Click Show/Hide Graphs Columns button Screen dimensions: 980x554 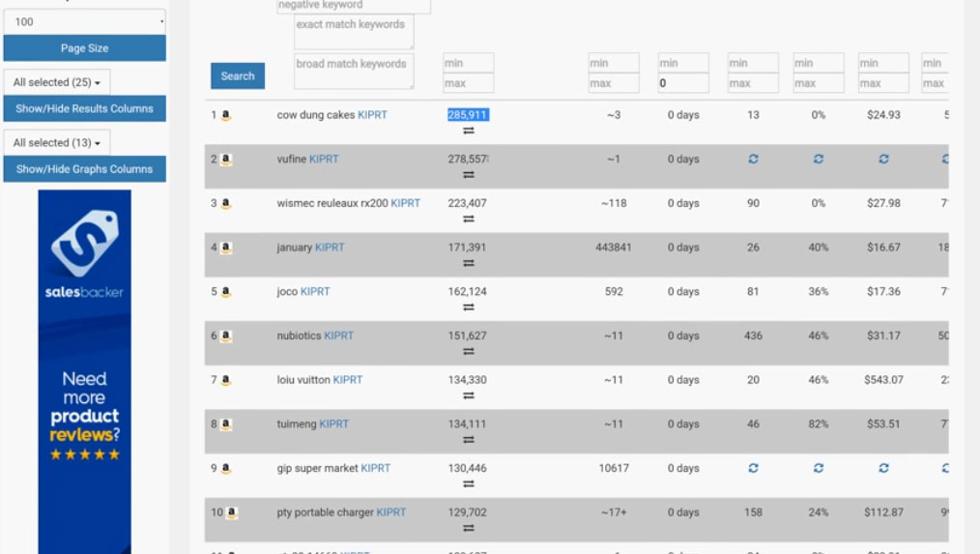(84, 169)
